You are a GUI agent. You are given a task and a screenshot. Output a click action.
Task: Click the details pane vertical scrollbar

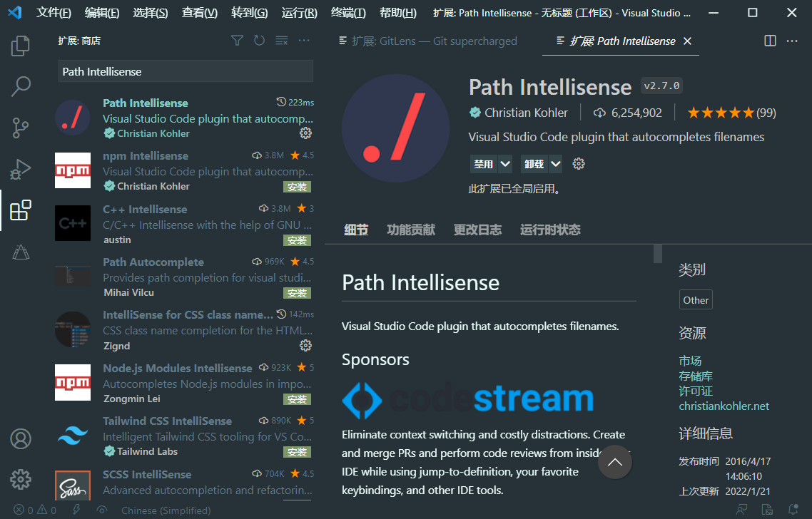tap(658, 254)
